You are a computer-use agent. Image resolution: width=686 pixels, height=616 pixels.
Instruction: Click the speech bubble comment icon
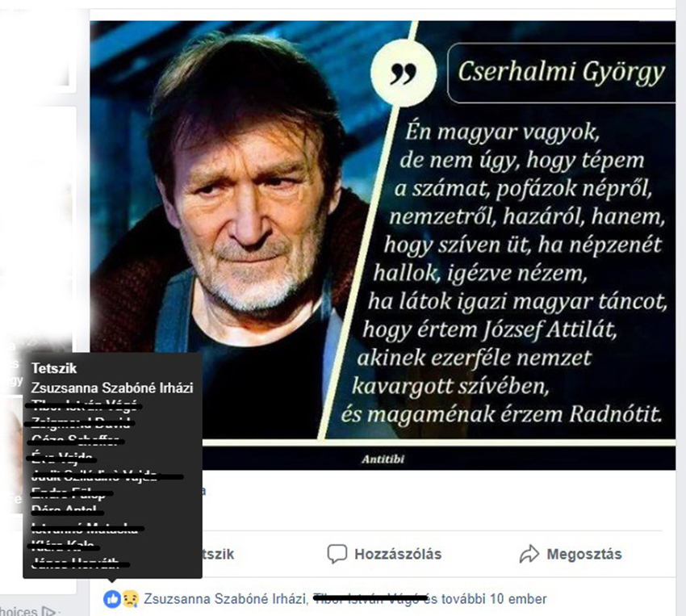pyautogui.click(x=337, y=554)
